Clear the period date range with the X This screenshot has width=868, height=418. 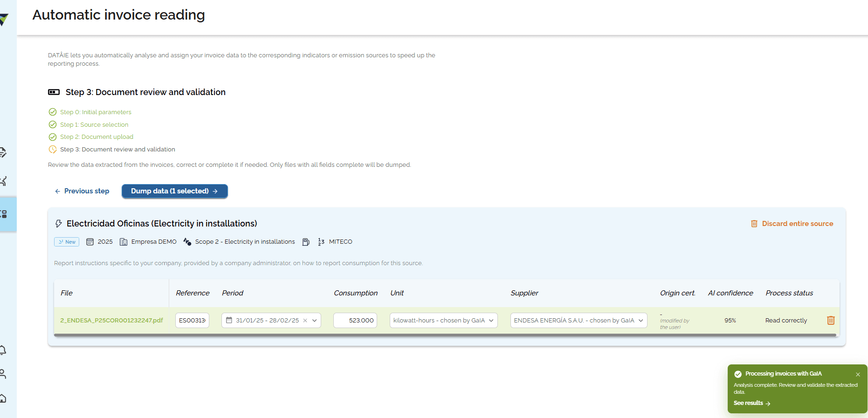[305, 321]
